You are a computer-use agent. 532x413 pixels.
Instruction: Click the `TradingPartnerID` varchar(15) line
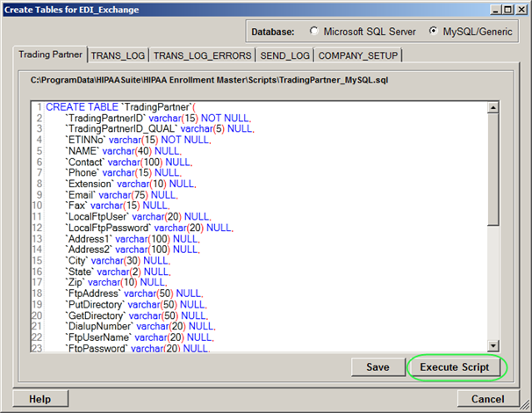pos(158,119)
